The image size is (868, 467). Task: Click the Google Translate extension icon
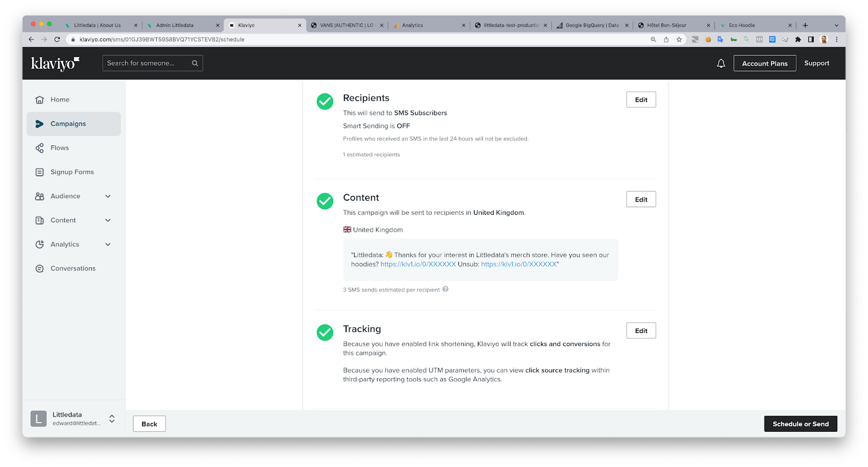pyautogui.click(x=720, y=40)
